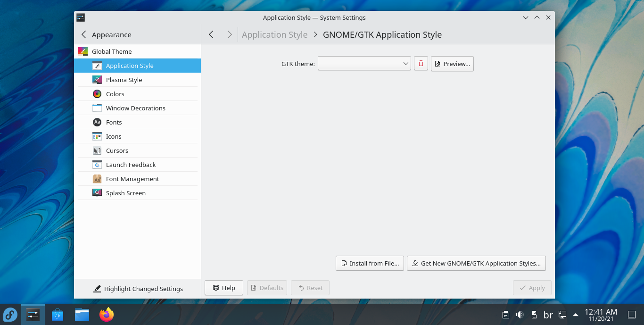Click the clipboard tray icon

(505, 315)
